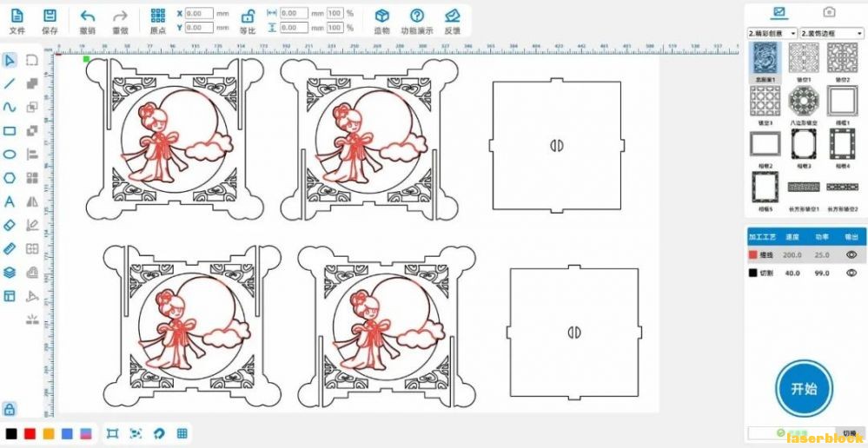Switch to the image library tab

(779, 11)
